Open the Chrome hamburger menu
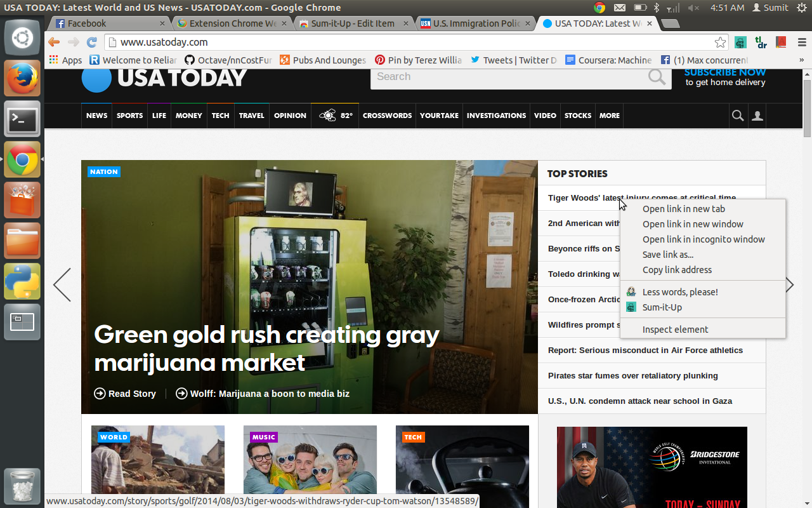The height and width of the screenshot is (508, 812). pos(801,43)
